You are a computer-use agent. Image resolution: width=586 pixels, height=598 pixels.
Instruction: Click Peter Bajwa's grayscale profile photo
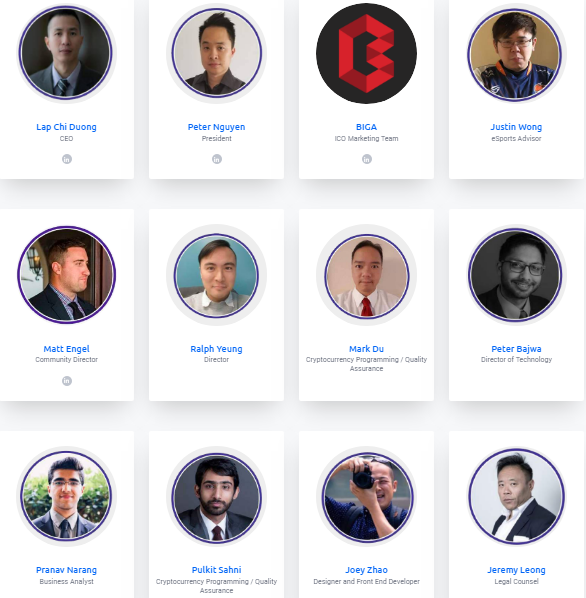pyautogui.click(x=515, y=275)
